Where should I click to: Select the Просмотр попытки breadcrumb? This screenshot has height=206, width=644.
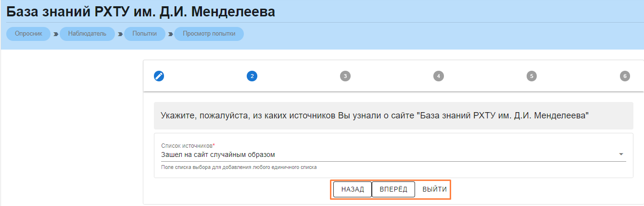(209, 34)
